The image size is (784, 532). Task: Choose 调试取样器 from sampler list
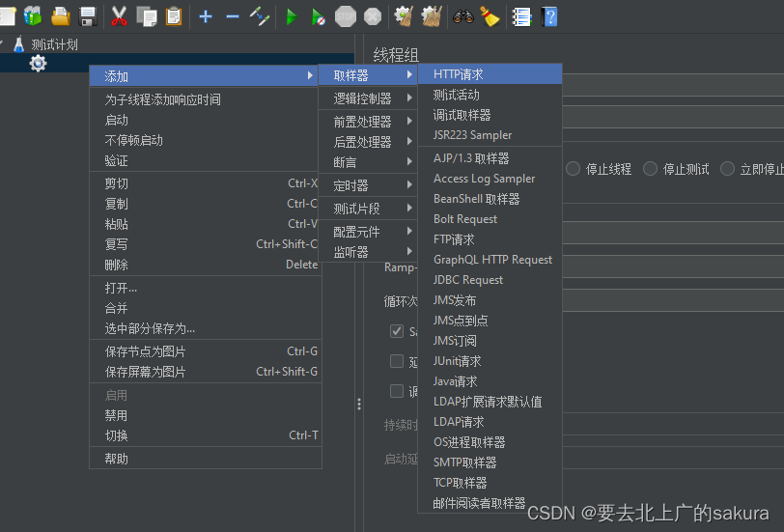pyautogui.click(x=490, y=115)
